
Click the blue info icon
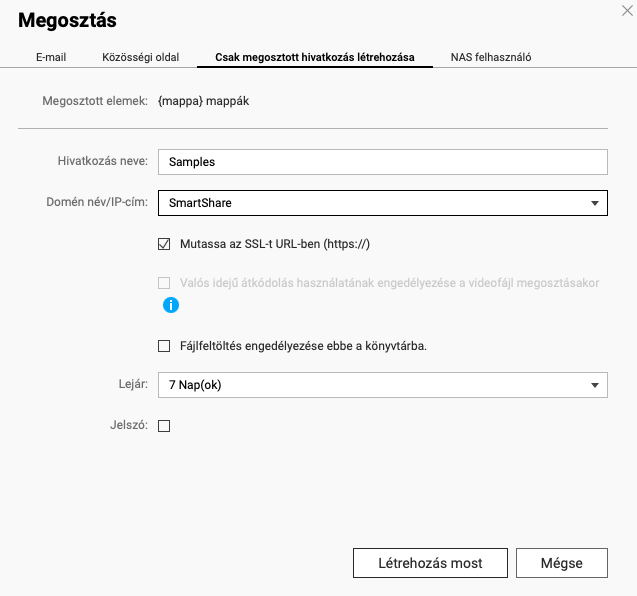pos(171,305)
